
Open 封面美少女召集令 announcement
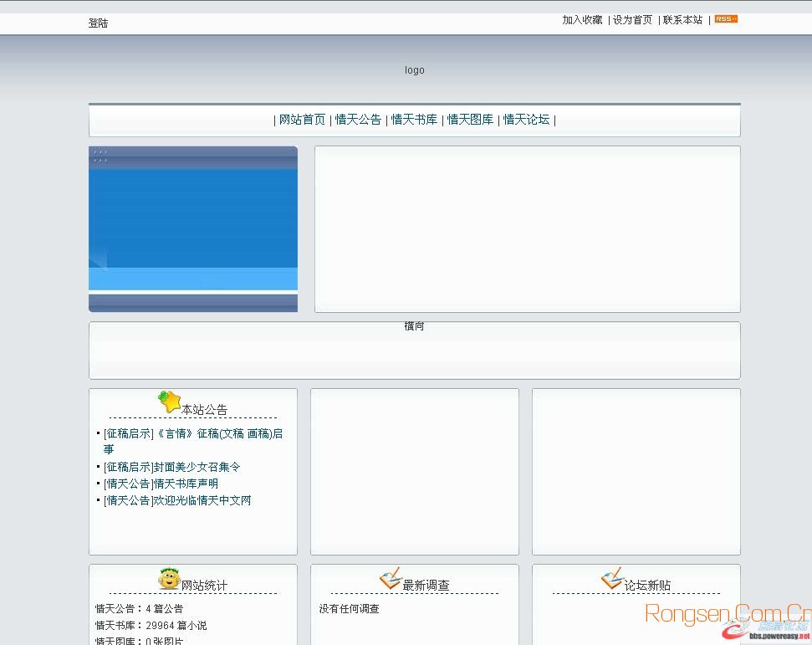pos(171,468)
